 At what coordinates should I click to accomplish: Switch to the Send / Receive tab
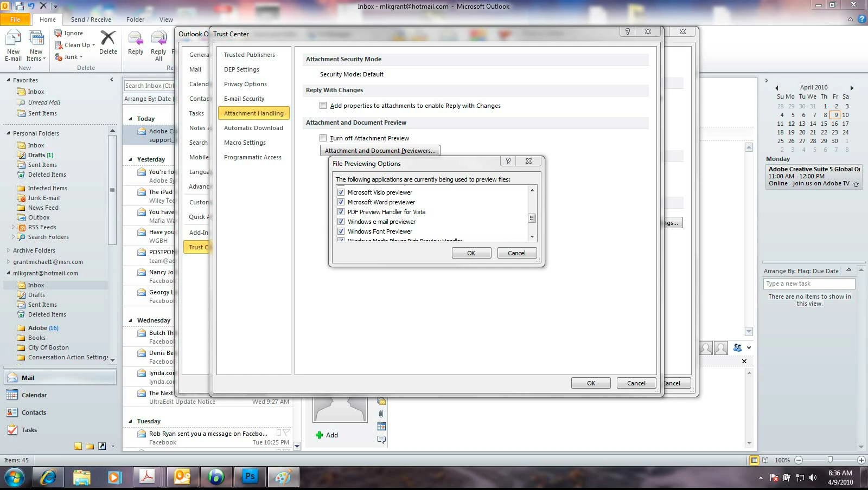pyautogui.click(x=91, y=20)
